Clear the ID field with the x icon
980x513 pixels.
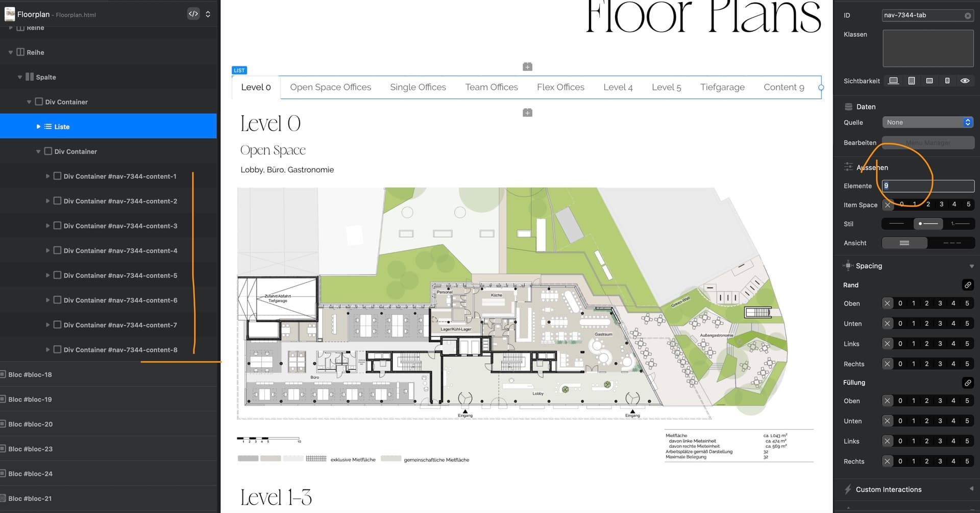(968, 16)
